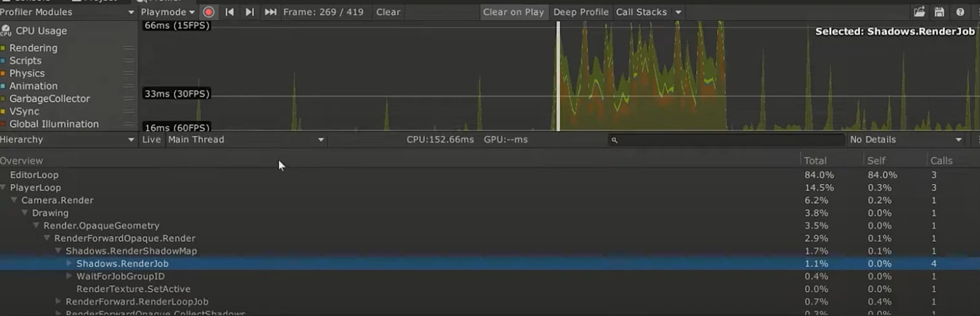Click the red Record button
The image size is (980, 316).
pos(209,12)
